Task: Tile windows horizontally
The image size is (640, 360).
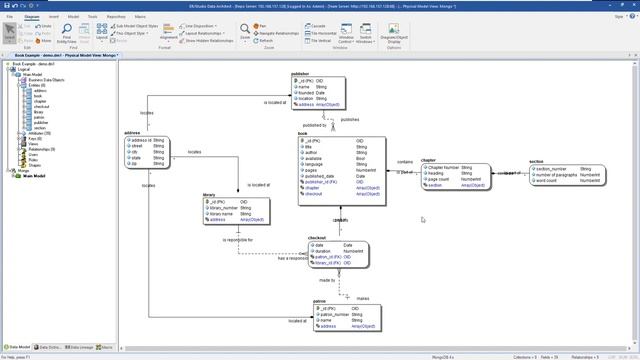Action: coord(321,33)
